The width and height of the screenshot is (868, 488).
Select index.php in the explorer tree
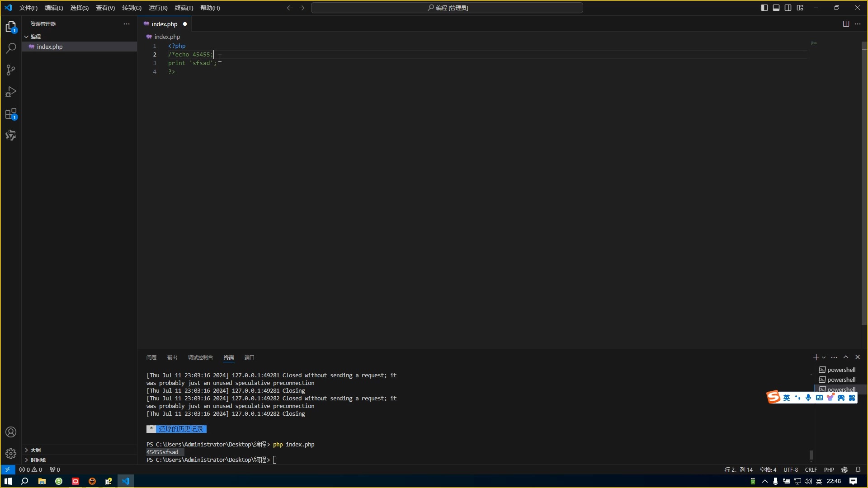[x=50, y=47]
